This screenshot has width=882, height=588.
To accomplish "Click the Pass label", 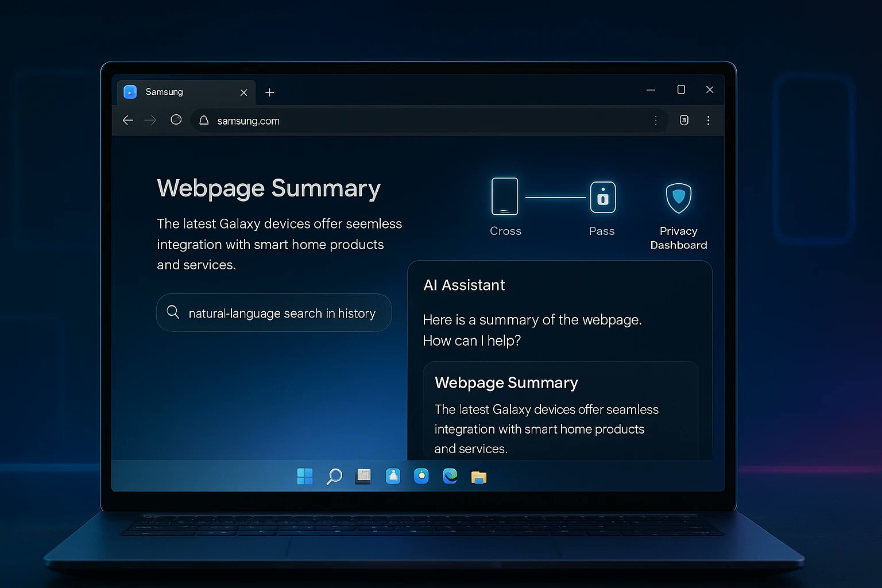I will (602, 231).
